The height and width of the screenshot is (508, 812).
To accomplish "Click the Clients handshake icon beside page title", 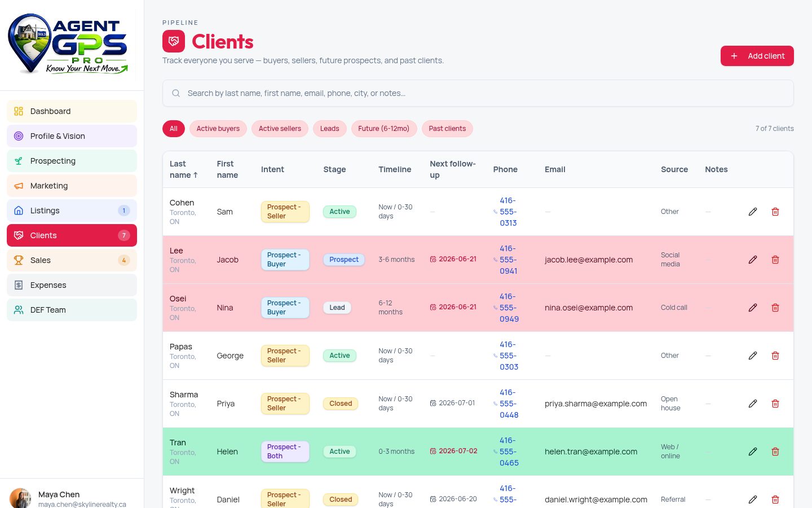I will pos(174,41).
